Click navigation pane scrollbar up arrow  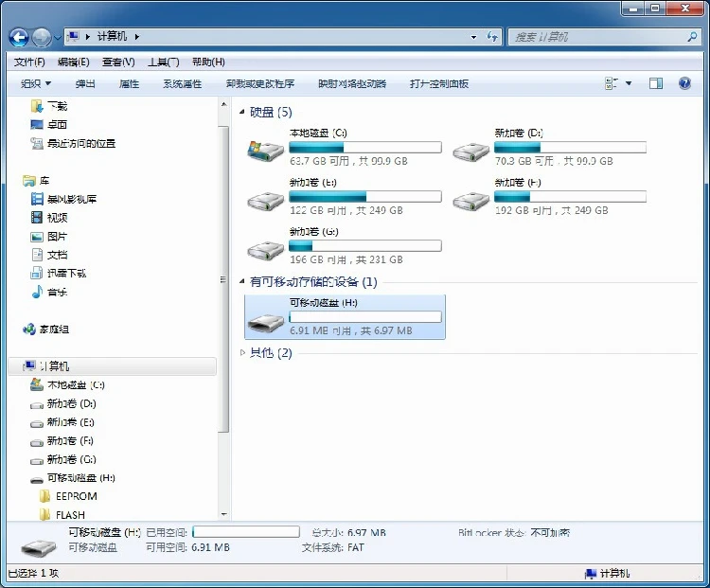coord(223,105)
